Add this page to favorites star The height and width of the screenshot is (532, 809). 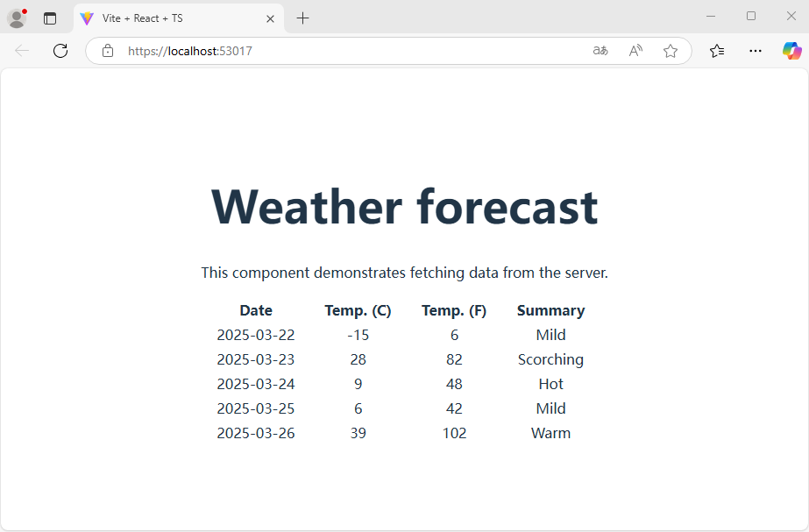(x=671, y=51)
